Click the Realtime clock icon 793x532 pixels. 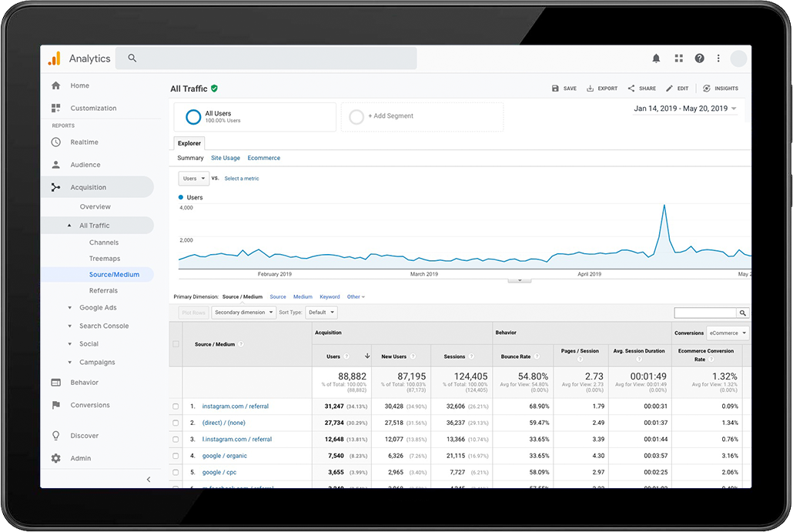55,142
